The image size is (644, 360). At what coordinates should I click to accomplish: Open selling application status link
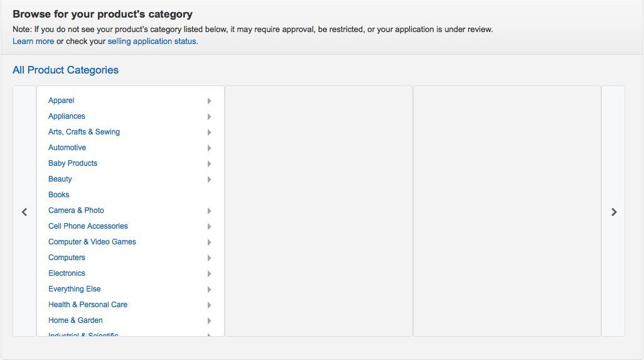pos(152,41)
